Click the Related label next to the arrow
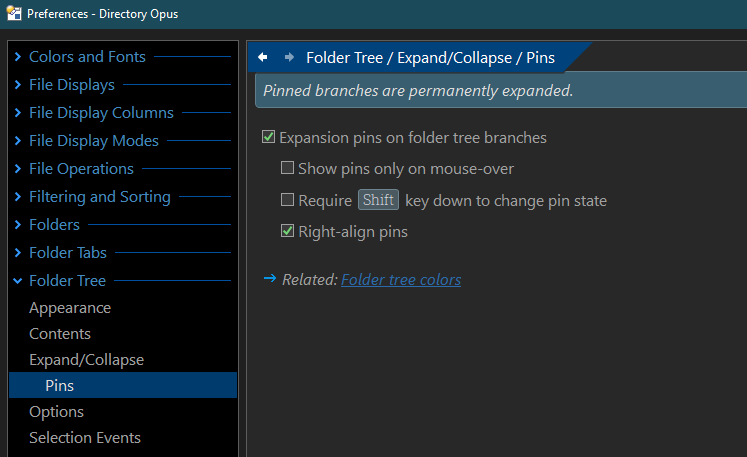 coord(310,280)
